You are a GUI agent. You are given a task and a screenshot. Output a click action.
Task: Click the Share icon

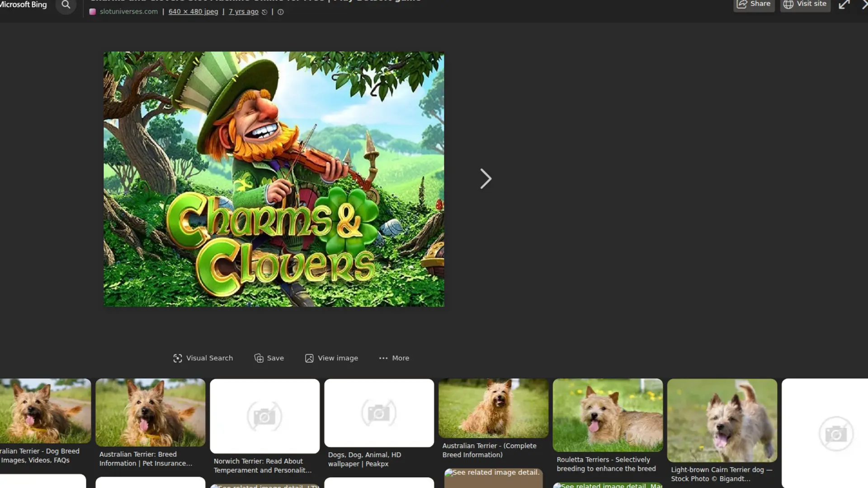pos(742,4)
